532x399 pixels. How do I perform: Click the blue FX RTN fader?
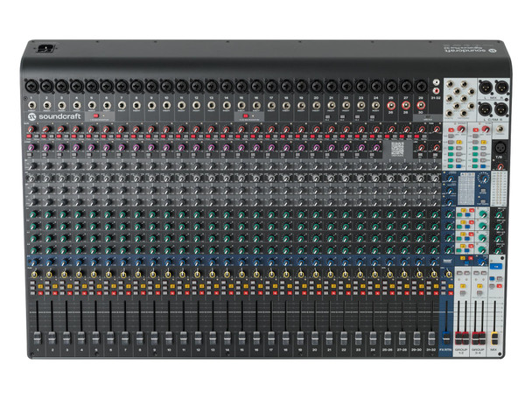pos(446,338)
